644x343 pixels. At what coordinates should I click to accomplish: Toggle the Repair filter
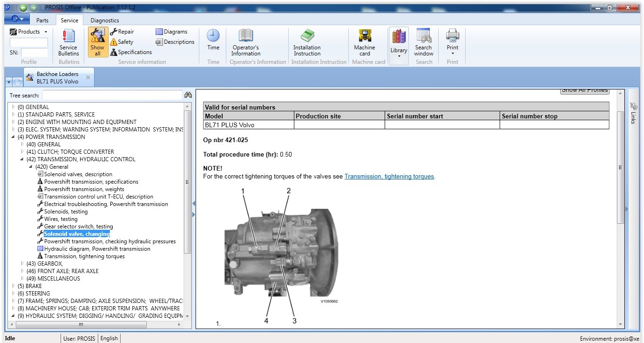122,32
